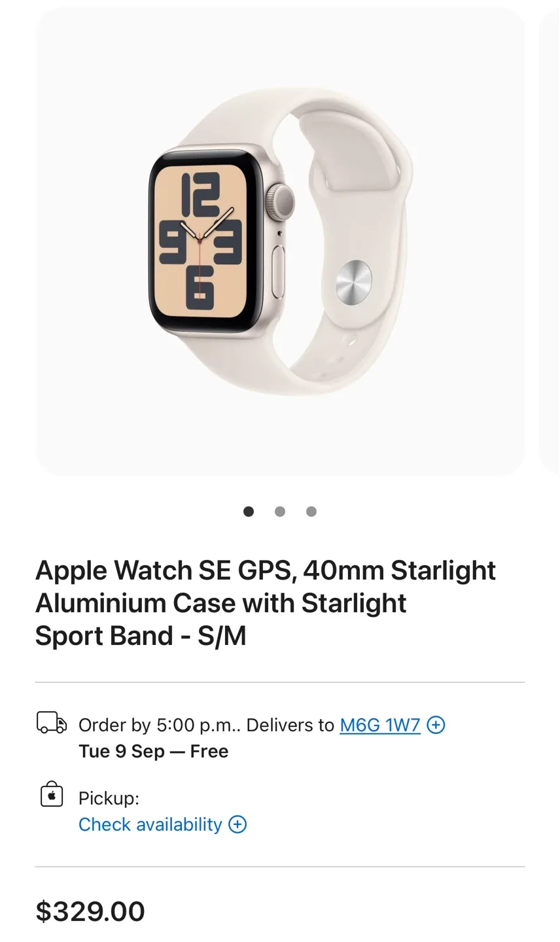Click the Apple Watch SE product title
The width and height of the screenshot is (560, 942).
pos(265,603)
